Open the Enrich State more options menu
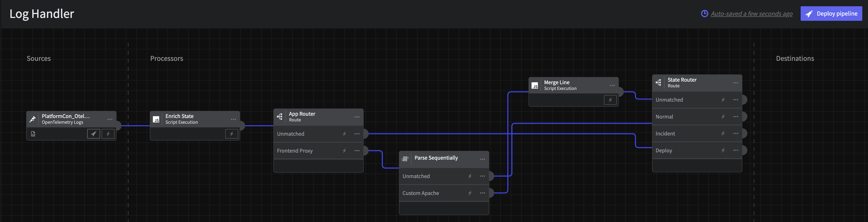The height and width of the screenshot is (222, 868). (233, 119)
